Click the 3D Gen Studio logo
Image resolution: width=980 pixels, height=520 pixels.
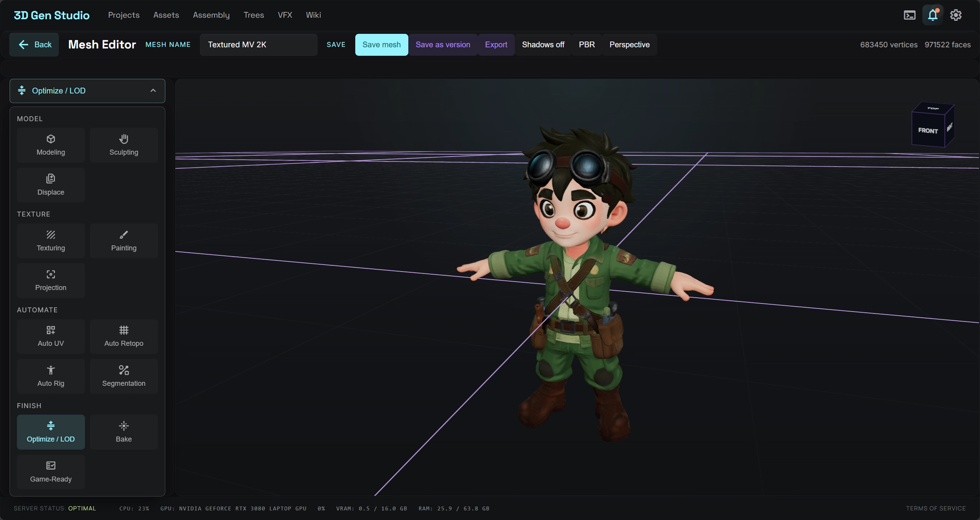point(52,15)
